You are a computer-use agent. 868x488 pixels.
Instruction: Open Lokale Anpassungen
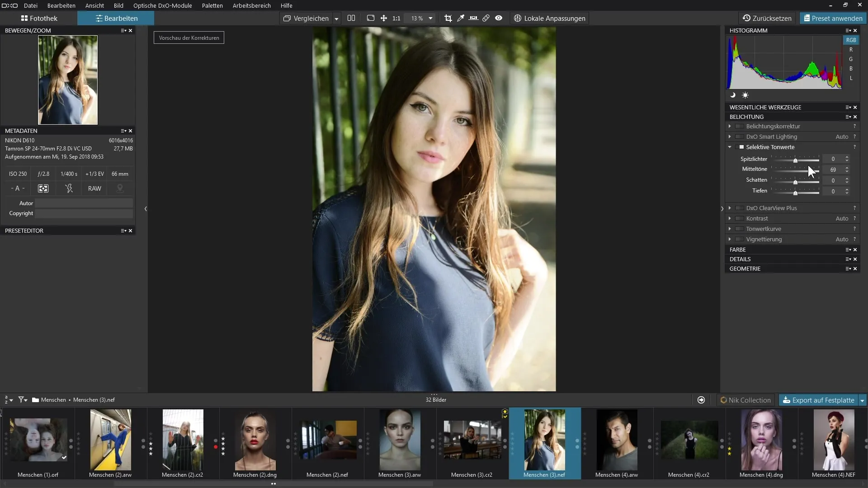click(549, 19)
